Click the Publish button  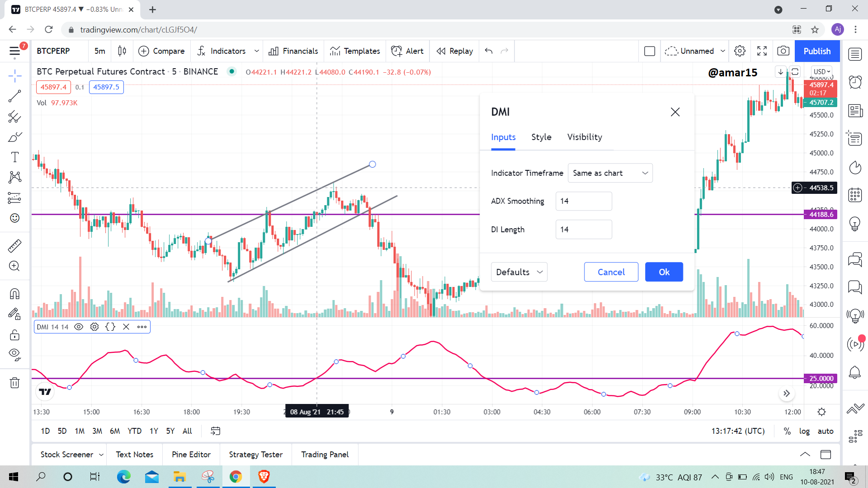817,51
